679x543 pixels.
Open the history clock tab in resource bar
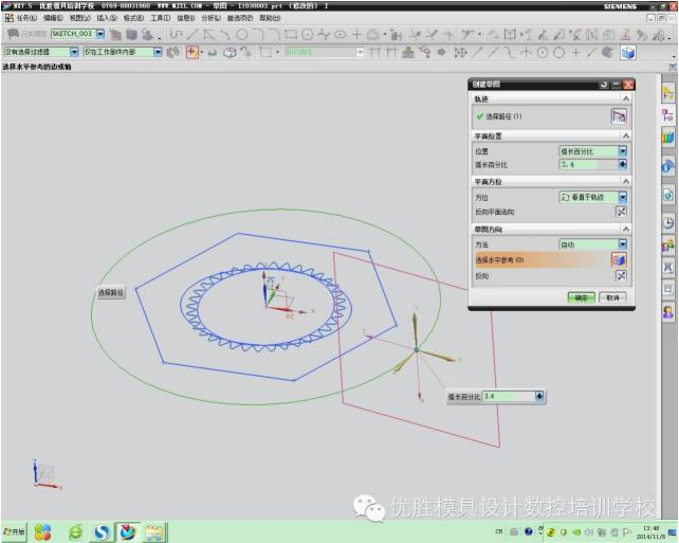tap(668, 222)
